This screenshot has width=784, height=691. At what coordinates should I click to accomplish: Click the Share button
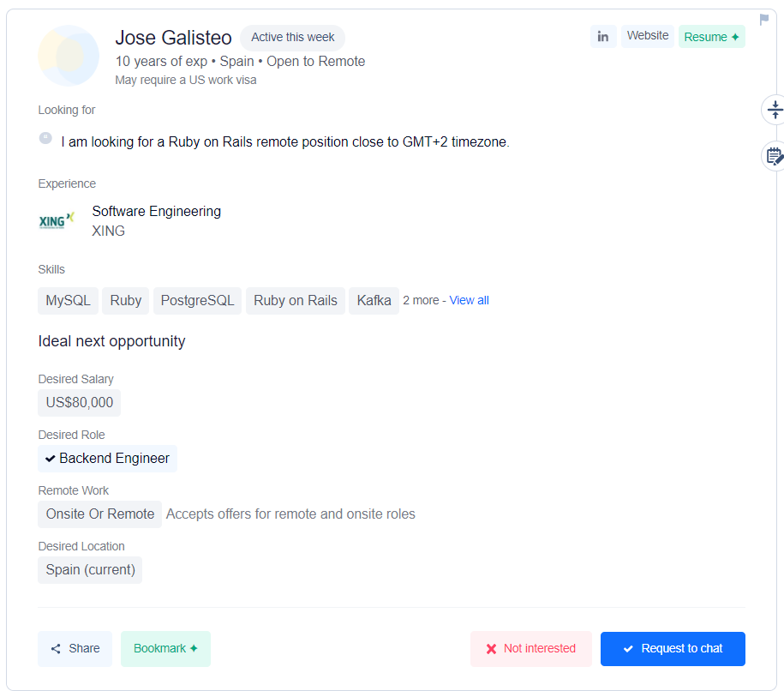coord(75,649)
